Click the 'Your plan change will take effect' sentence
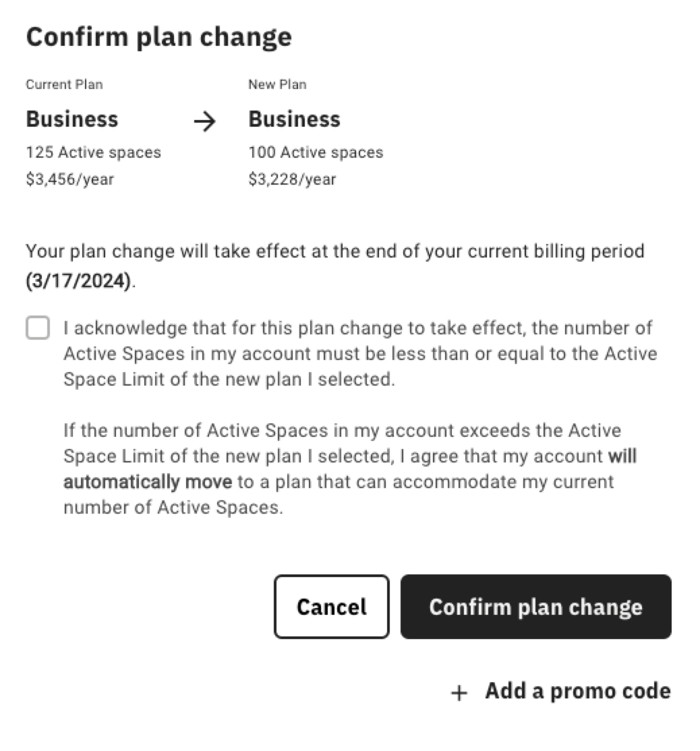 [335, 266]
